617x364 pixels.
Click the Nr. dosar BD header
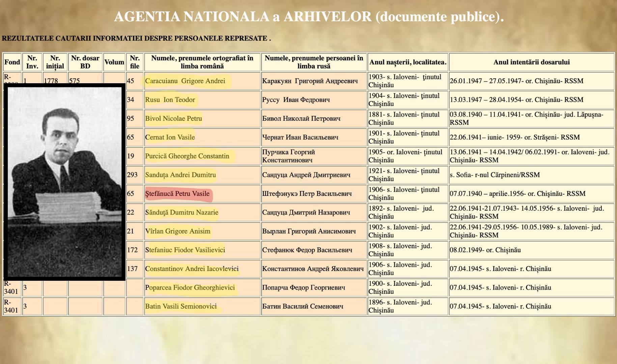coord(85,62)
